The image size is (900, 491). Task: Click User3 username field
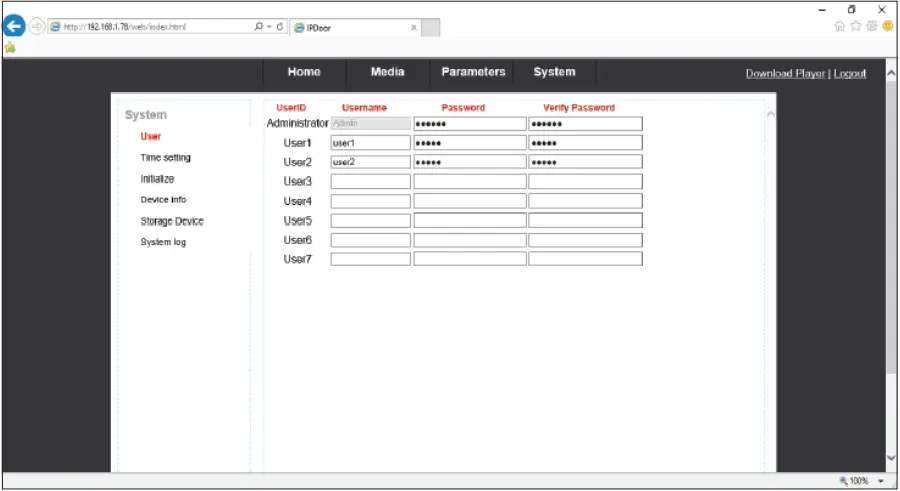pyautogui.click(x=371, y=181)
